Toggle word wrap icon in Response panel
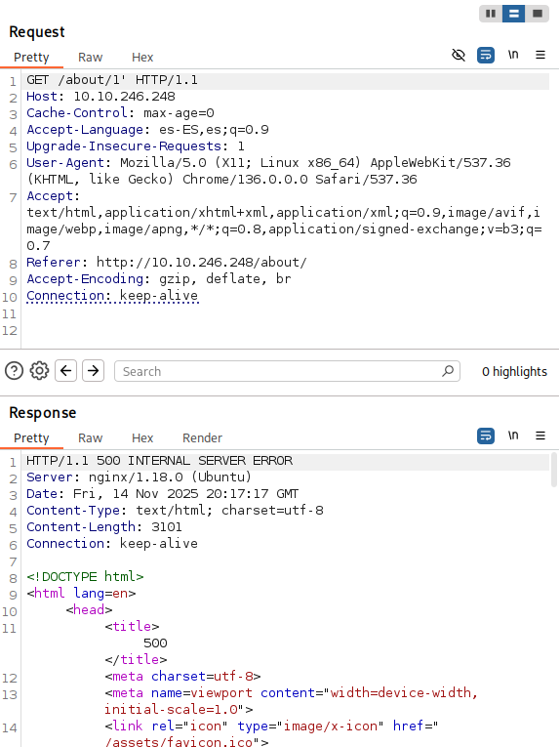Image resolution: width=560 pixels, height=747 pixels. pyautogui.click(x=485, y=436)
